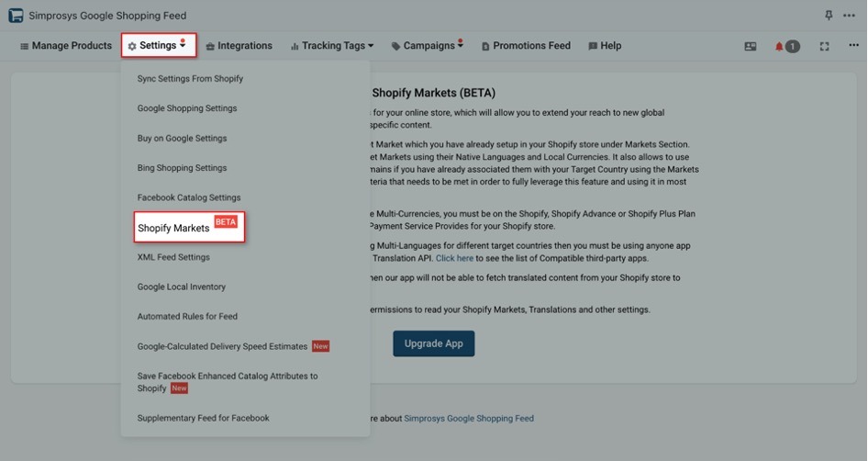Screen dimensions: 868x461
Task: Choose Google Shopping Settings from menu
Action: coord(187,108)
